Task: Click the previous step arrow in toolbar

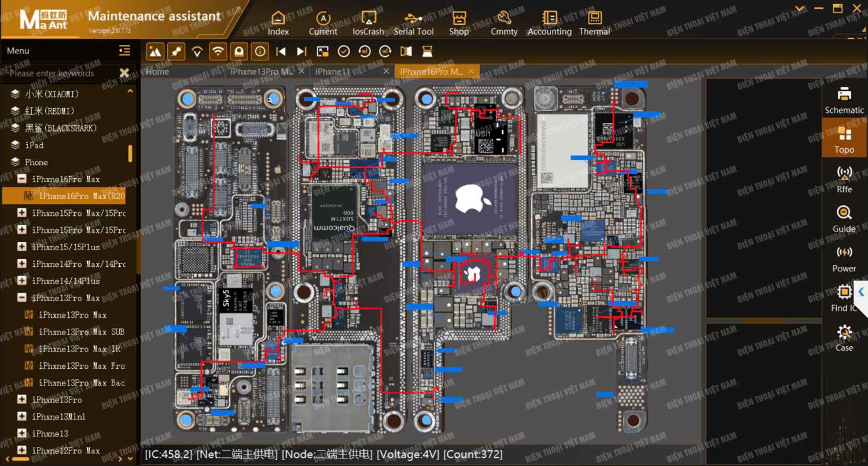Action: 281,52
